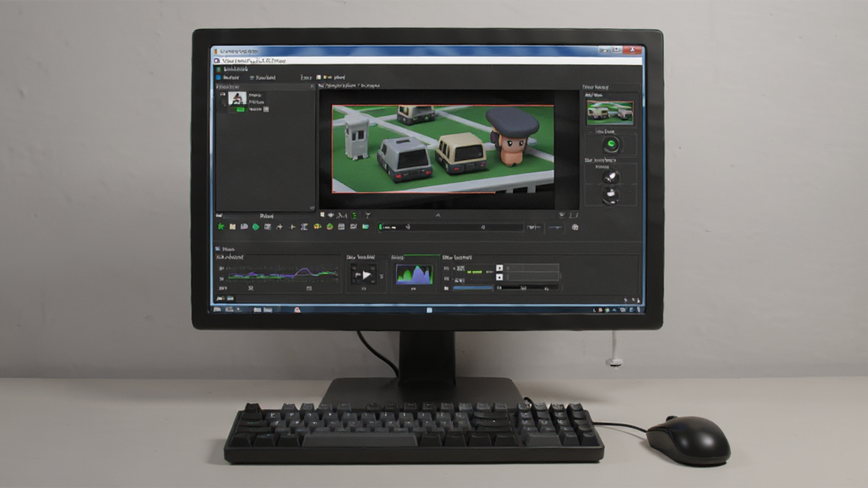The width and height of the screenshot is (868, 488).
Task: Click the main video preview of toy cars
Action: pos(442,149)
